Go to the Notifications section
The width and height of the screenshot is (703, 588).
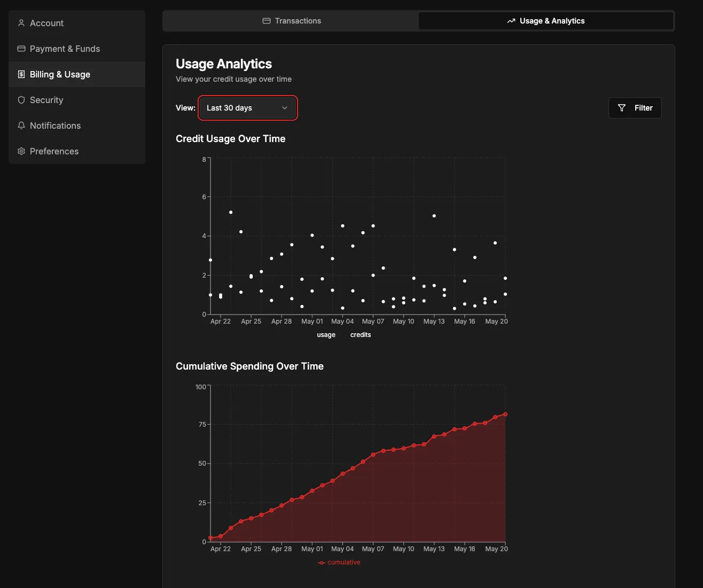55,126
